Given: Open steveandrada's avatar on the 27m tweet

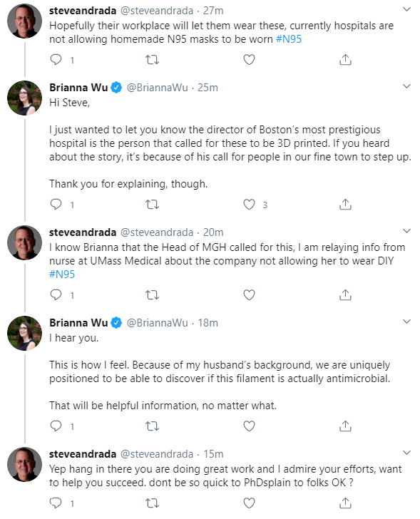Looking at the screenshot, I should coord(25,21).
